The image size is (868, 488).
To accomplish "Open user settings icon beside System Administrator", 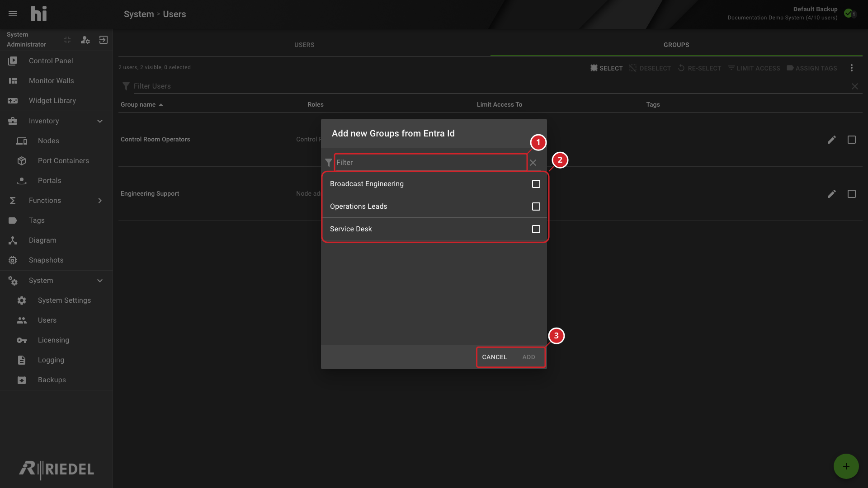I will (85, 40).
